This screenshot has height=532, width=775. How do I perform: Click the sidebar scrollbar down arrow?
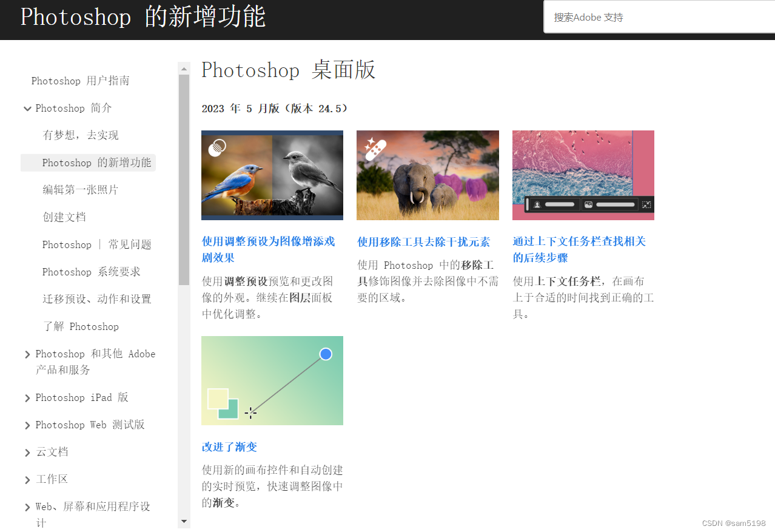(184, 521)
